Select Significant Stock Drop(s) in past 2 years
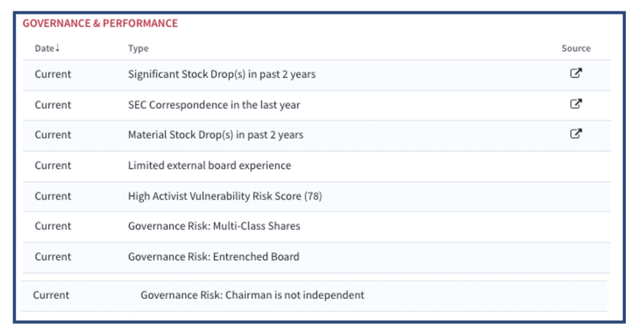Screen dimensions: 644x336 pos(222,74)
